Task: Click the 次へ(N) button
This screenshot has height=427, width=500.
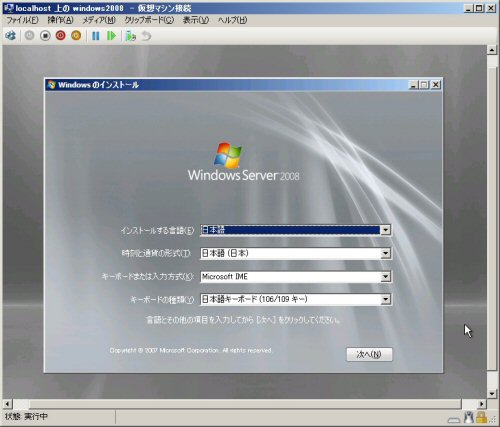Action: [x=369, y=354]
